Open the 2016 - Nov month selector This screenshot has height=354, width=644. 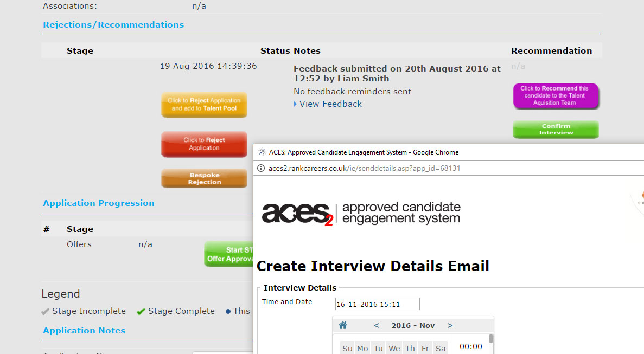click(x=413, y=325)
